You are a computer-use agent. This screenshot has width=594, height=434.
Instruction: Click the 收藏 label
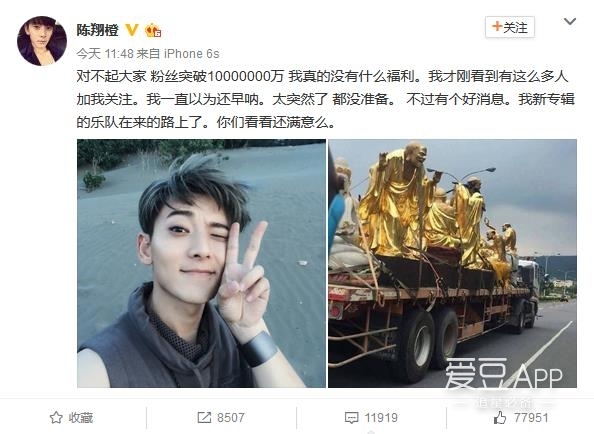(x=81, y=418)
